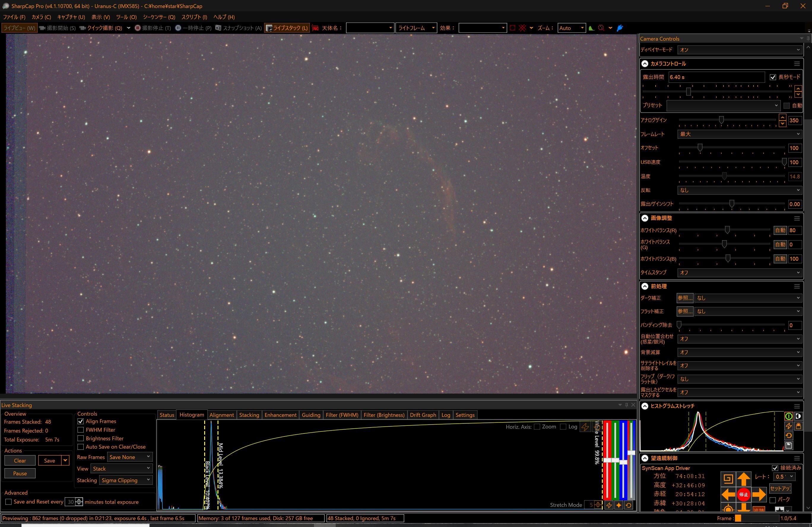Click the Pause stacking button

point(20,474)
